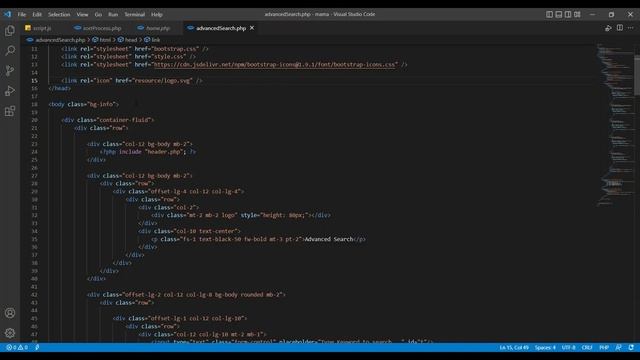The height and width of the screenshot is (360, 640).
Task: Open the errors and warnings status indicator
Action: [17, 348]
